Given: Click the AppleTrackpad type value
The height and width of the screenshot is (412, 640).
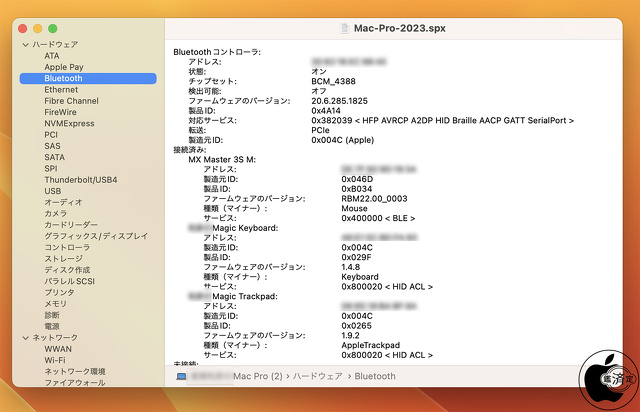Looking at the screenshot, I should 371,345.
